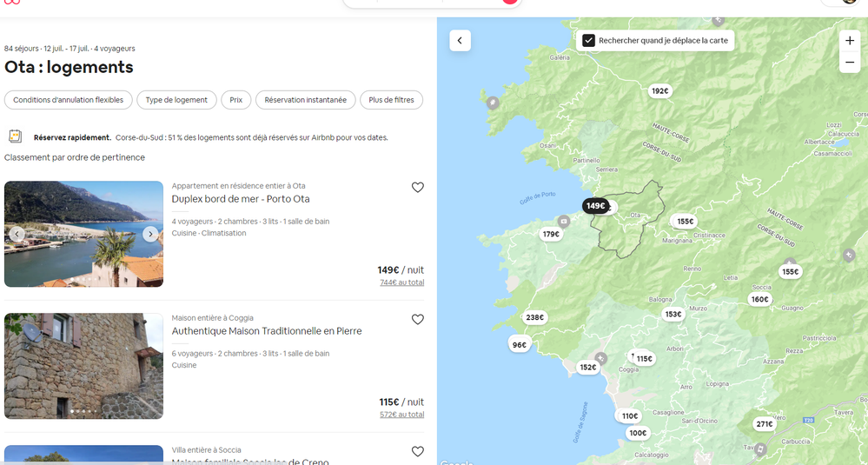This screenshot has height=465, width=868.
Task: Select the 100€ map price marker
Action: (x=638, y=433)
